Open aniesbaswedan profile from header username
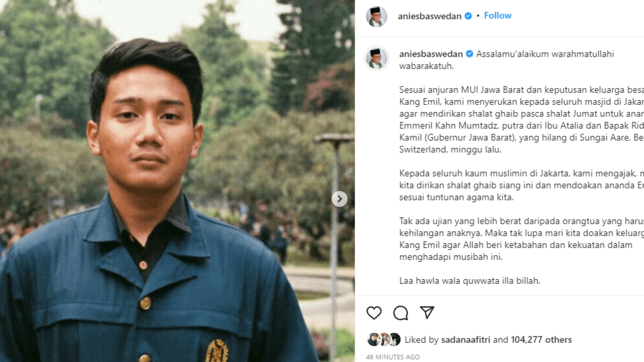Viewport: 644px width, 362px height. (430, 16)
